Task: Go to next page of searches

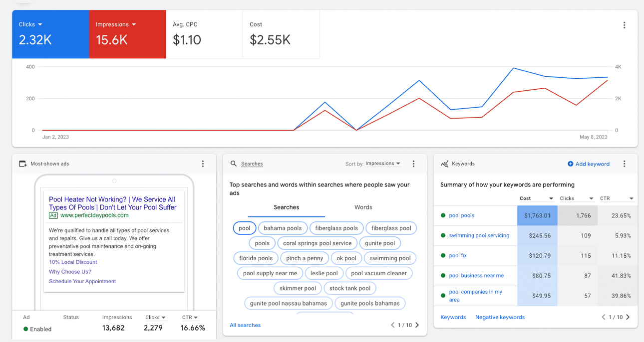Action: [x=417, y=325]
